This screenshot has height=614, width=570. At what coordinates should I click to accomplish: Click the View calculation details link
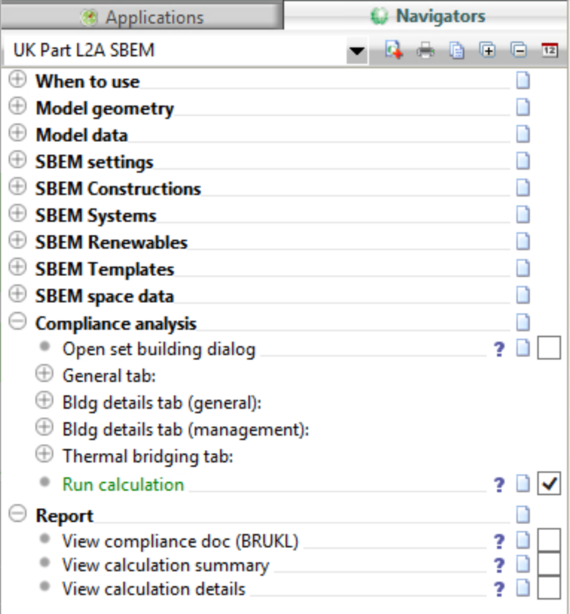click(x=154, y=589)
